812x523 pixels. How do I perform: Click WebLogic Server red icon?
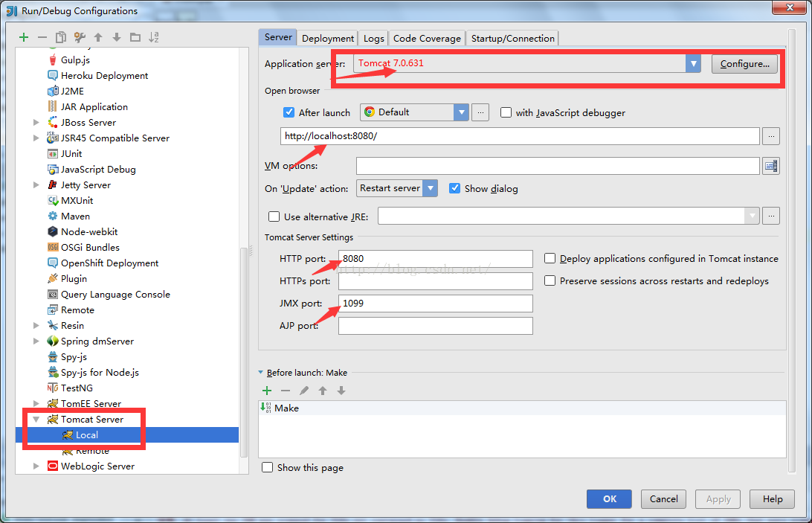(52, 466)
